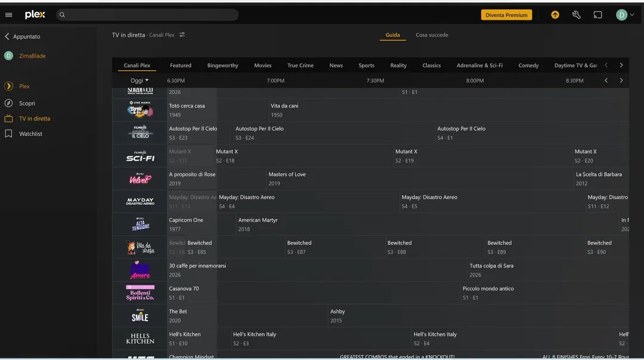The height and width of the screenshot is (360, 644).
Task: Open Amore channel logo
Action: pyautogui.click(x=140, y=270)
